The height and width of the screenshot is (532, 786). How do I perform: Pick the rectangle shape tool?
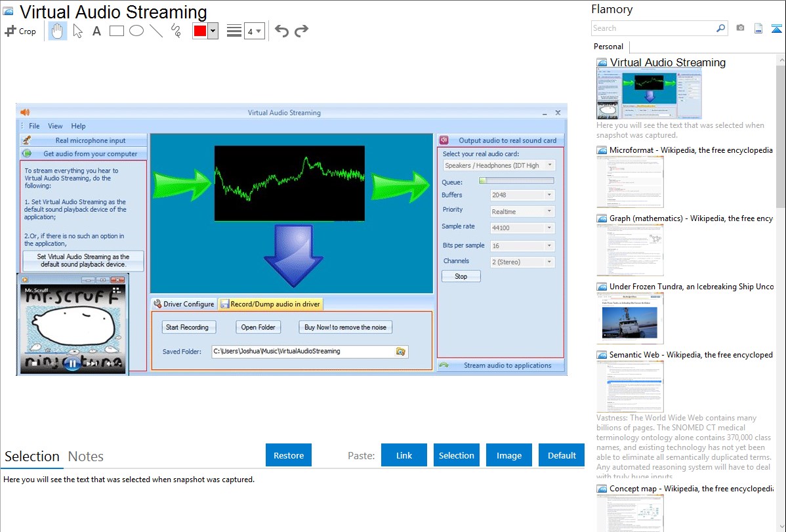(116, 31)
